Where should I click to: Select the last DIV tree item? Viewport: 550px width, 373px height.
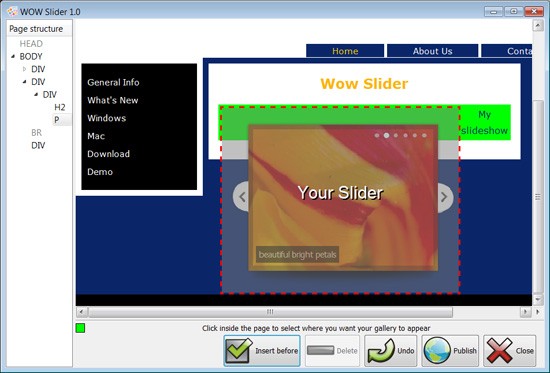coord(38,145)
